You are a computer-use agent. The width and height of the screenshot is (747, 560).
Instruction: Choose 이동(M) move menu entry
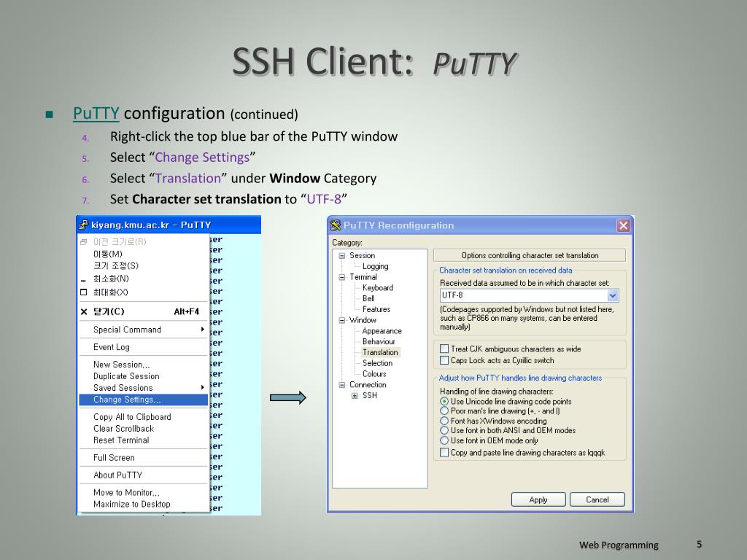pyautogui.click(x=144, y=254)
